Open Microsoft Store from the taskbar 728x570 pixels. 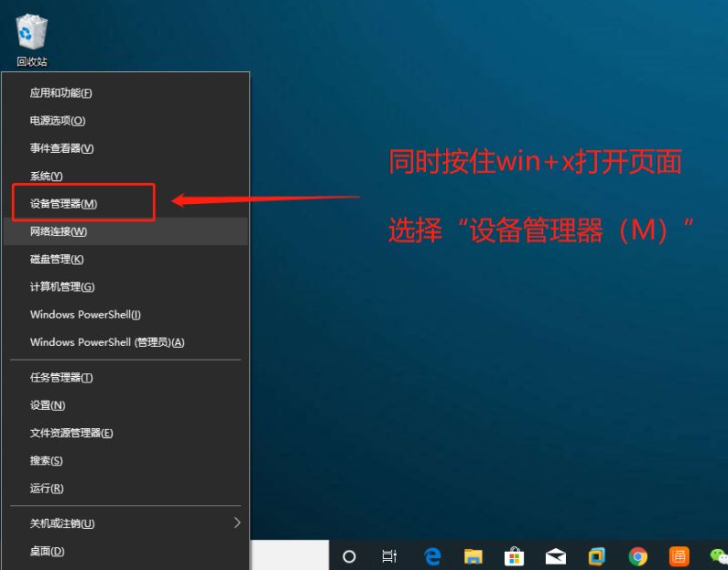click(514, 556)
